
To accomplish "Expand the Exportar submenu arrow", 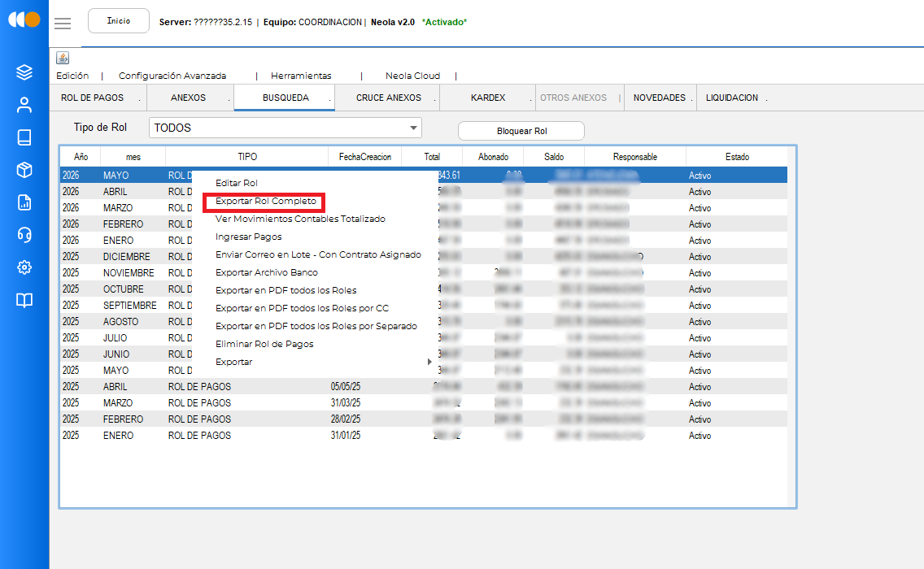I will pos(429,362).
